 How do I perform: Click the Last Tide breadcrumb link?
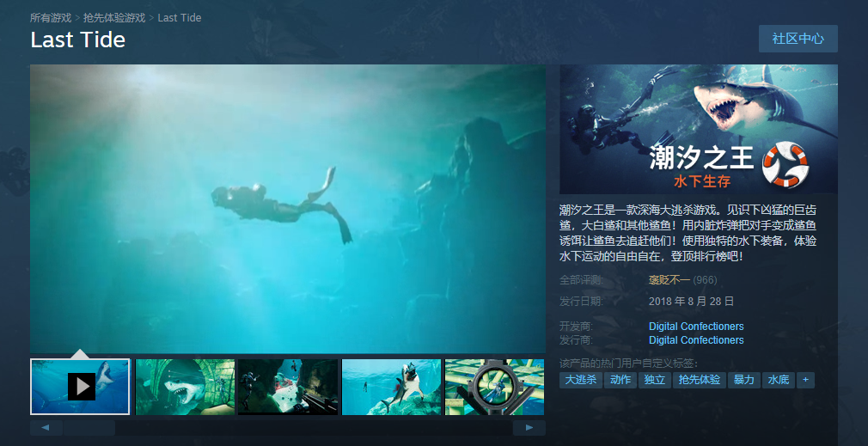click(x=180, y=18)
